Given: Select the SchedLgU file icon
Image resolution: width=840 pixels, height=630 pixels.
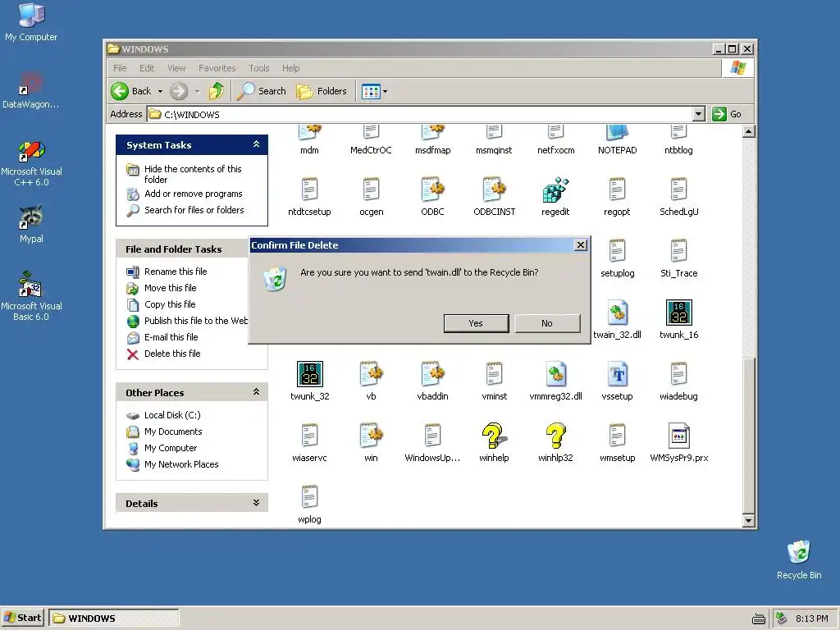Looking at the screenshot, I should pos(678,189).
